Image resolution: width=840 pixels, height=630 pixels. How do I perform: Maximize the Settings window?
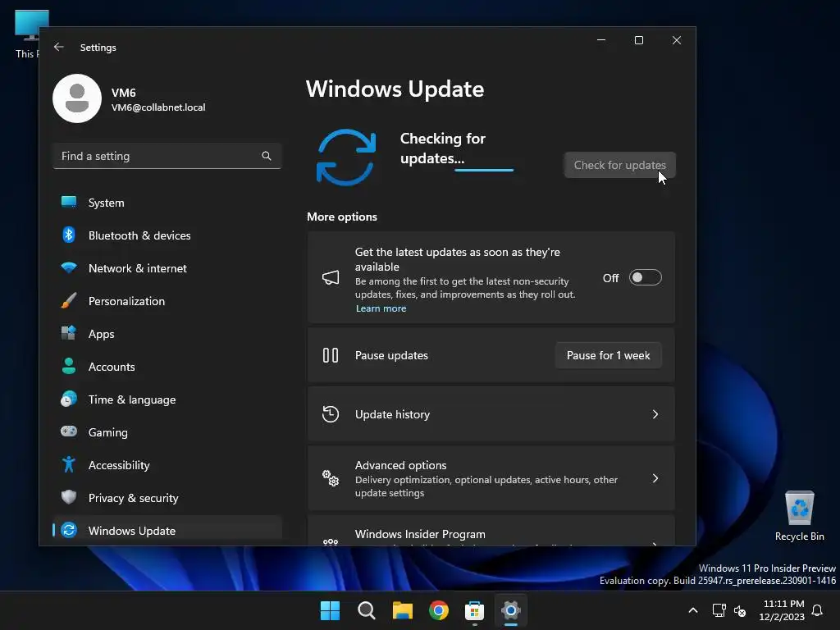coord(638,40)
